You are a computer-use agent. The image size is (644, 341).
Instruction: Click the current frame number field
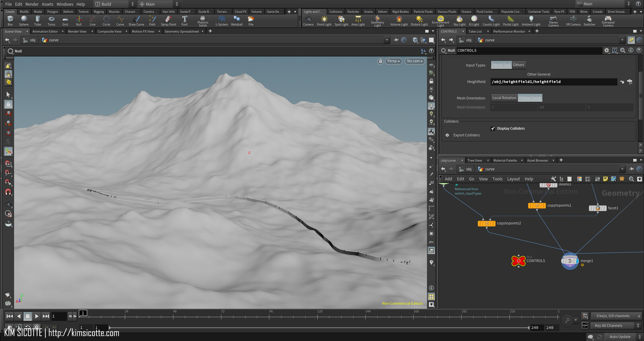tap(59, 316)
